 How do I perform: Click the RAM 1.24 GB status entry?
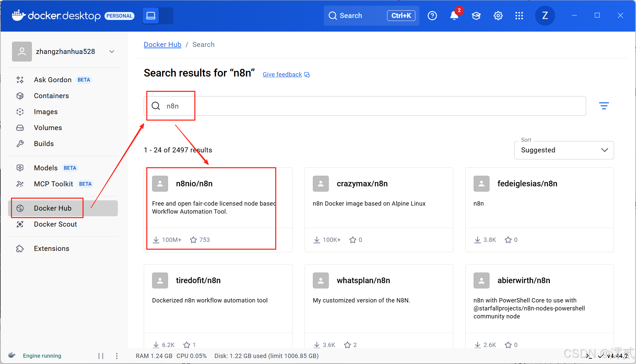(154, 356)
